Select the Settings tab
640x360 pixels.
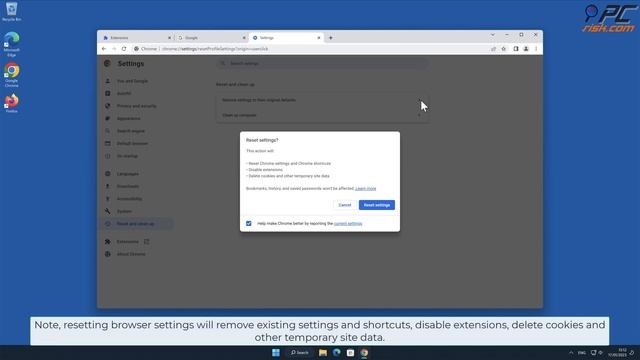[286, 38]
